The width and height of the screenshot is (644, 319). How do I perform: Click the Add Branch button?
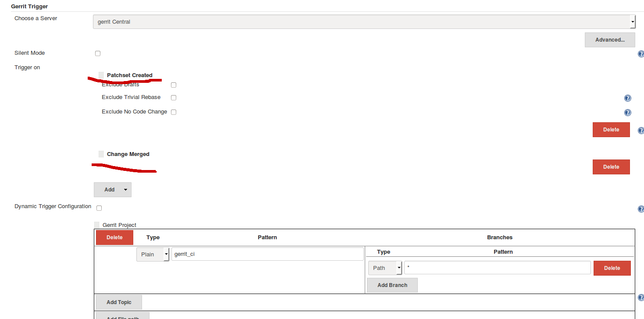[392, 285]
